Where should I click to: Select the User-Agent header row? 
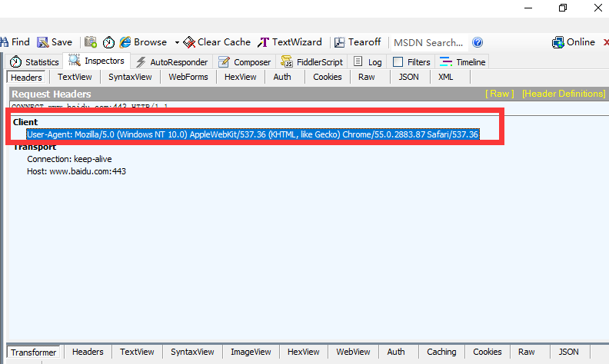(x=252, y=134)
